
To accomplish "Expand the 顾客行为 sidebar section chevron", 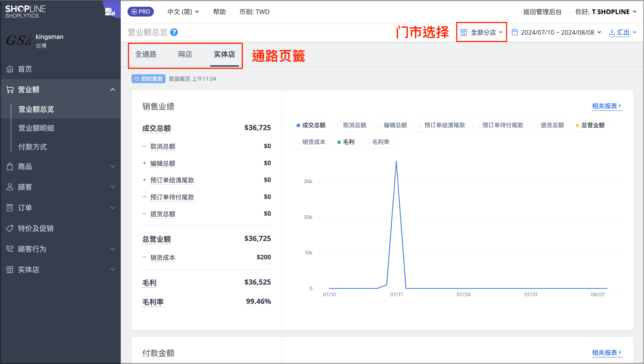I will (113, 249).
